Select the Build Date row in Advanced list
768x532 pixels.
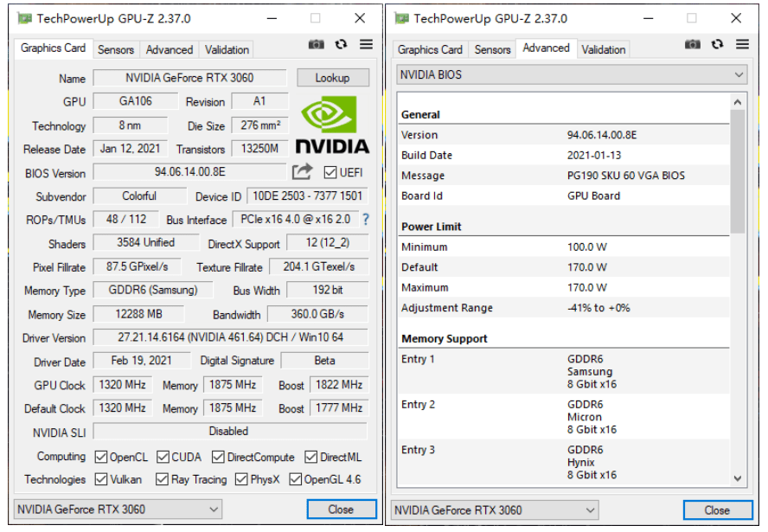point(564,156)
